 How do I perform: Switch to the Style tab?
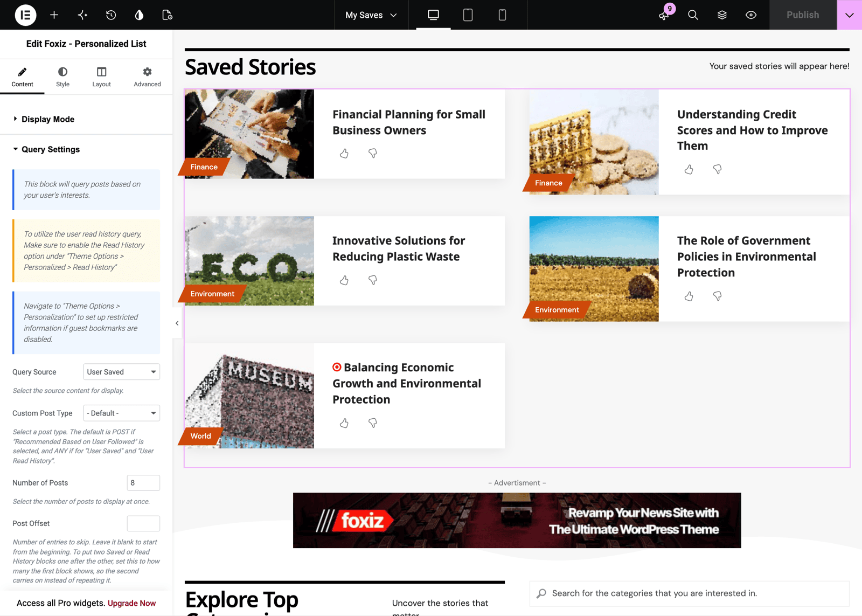[62, 77]
